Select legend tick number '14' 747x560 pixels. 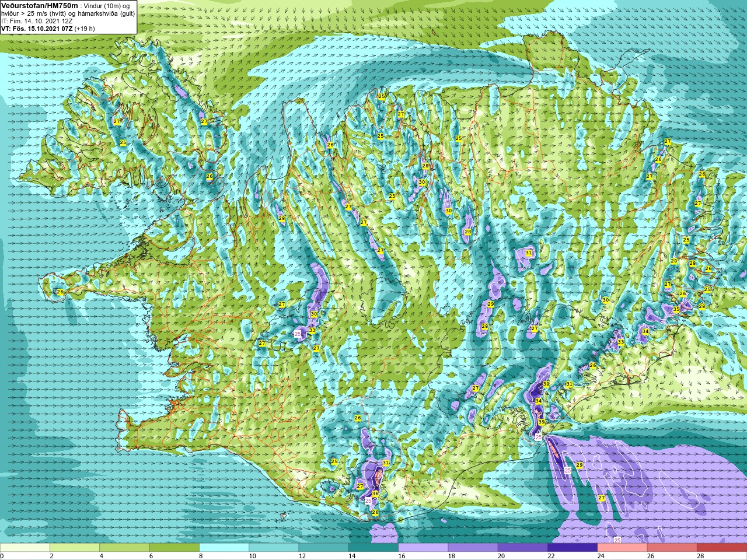click(352, 556)
